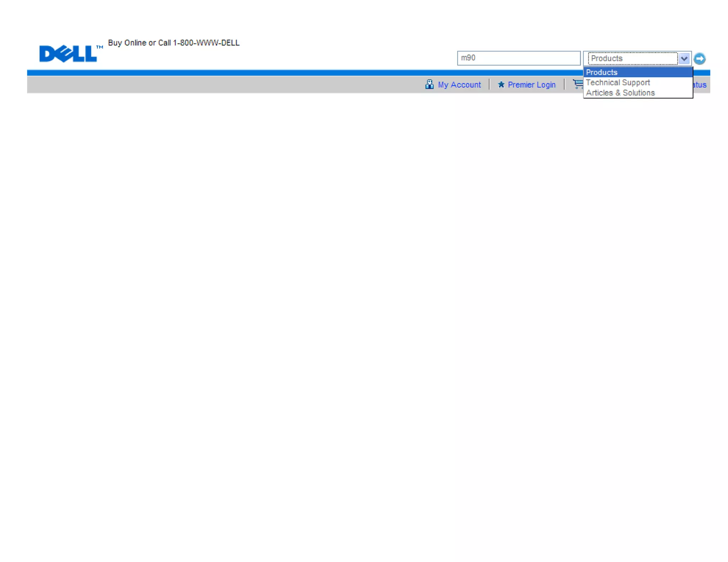Click the Buy Online or Call text
Image resolution: width=728 pixels, height=562 pixels.
click(139, 43)
